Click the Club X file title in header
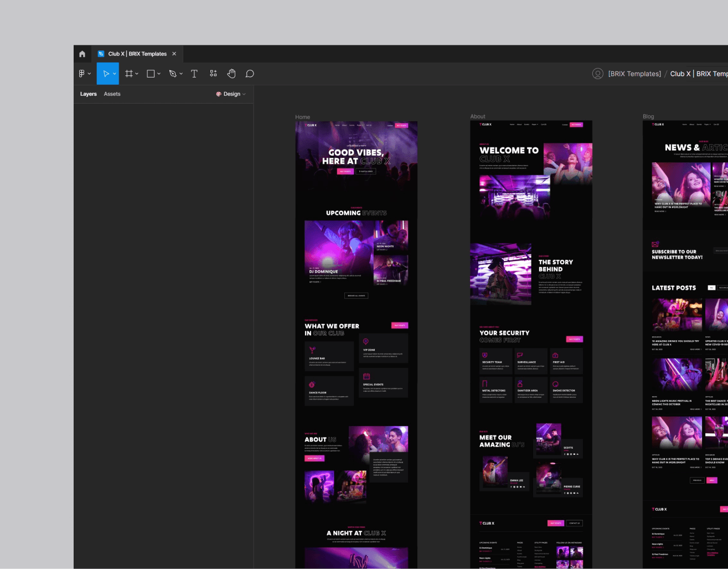This screenshot has height=569, width=728. 699,74
